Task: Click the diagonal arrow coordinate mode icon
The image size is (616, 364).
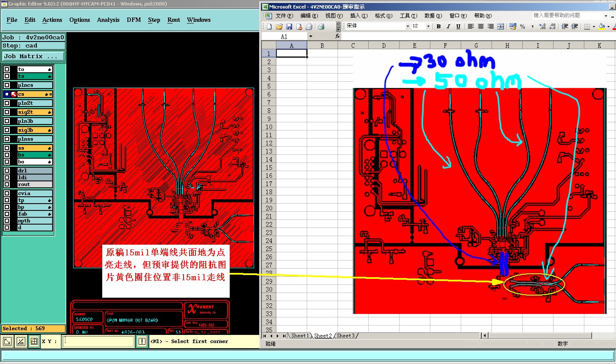Action: click(x=7, y=341)
